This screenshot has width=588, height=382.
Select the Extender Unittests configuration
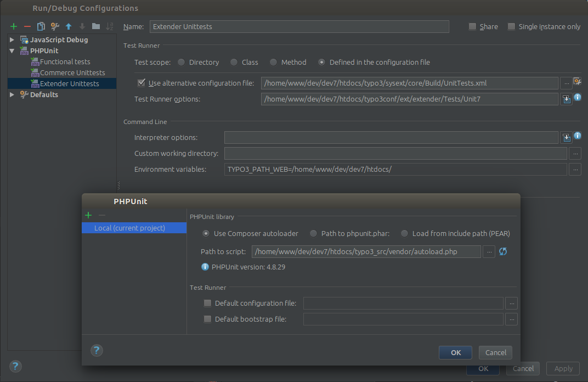(x=62, y=83)
